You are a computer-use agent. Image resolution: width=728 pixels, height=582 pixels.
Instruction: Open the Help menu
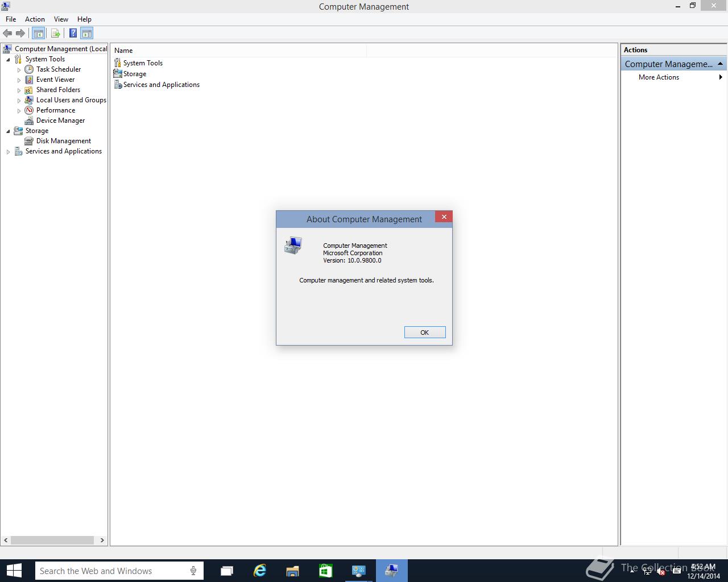[x=84, y=19]
